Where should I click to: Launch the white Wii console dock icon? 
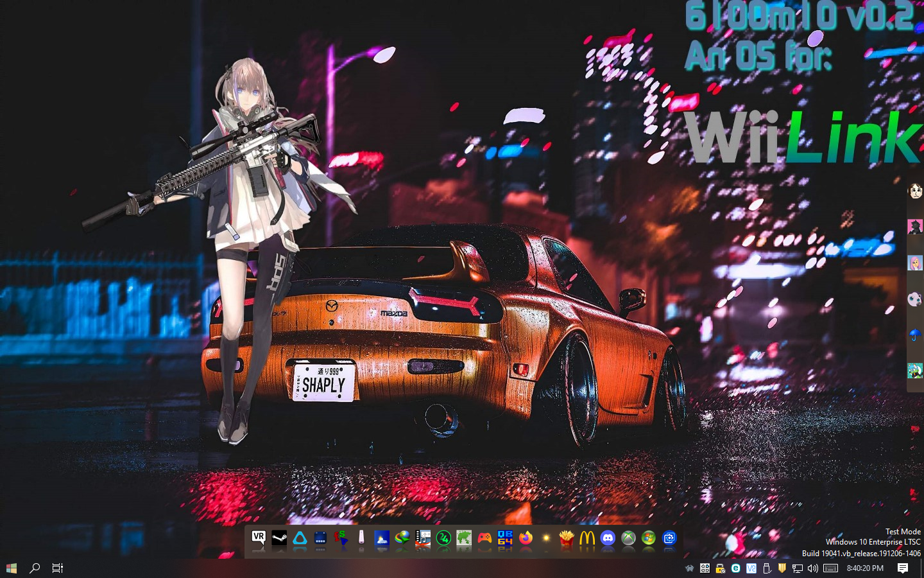[361, 538]
